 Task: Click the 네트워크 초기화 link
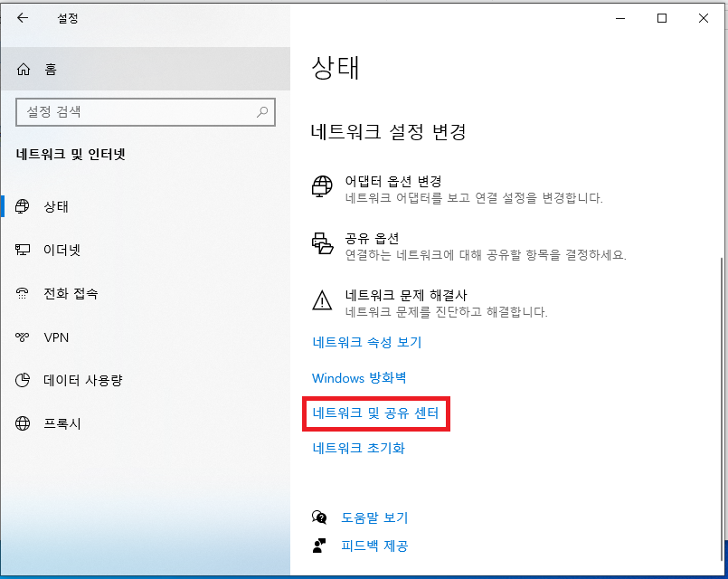pos(358,448)
